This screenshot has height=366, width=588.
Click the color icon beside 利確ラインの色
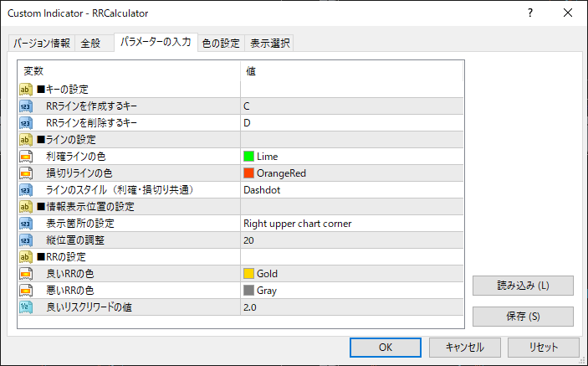point(25,157)
